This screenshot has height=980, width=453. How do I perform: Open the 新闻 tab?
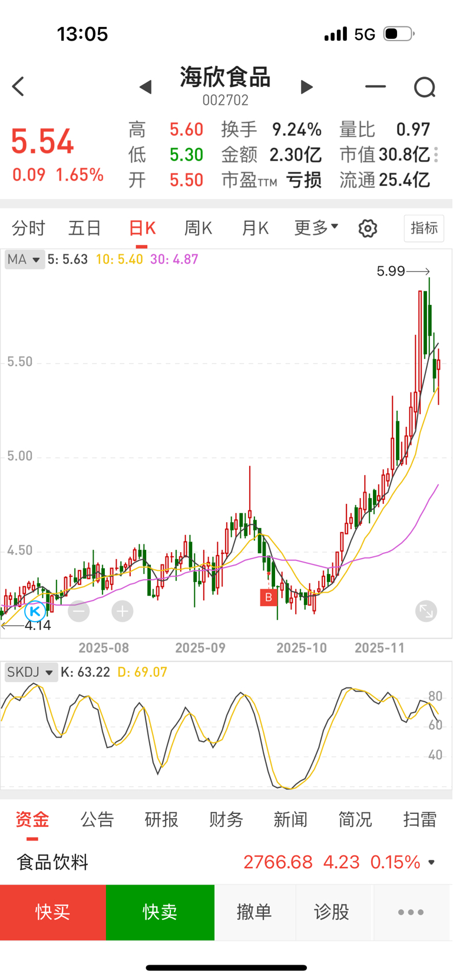point(290,819)
